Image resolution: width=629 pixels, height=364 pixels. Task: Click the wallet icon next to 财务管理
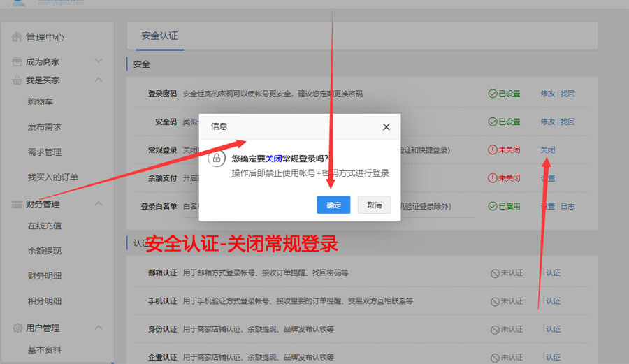[x=17, y=204]
